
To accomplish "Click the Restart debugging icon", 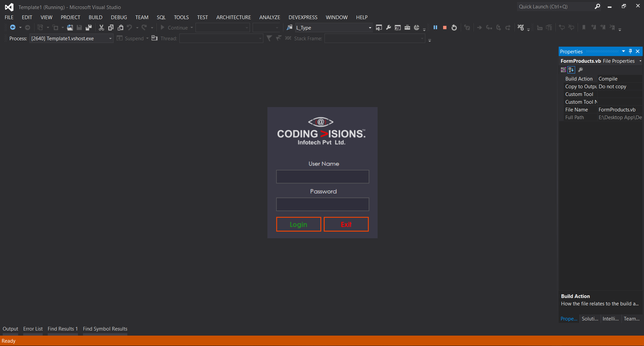I will pos(454,28).
